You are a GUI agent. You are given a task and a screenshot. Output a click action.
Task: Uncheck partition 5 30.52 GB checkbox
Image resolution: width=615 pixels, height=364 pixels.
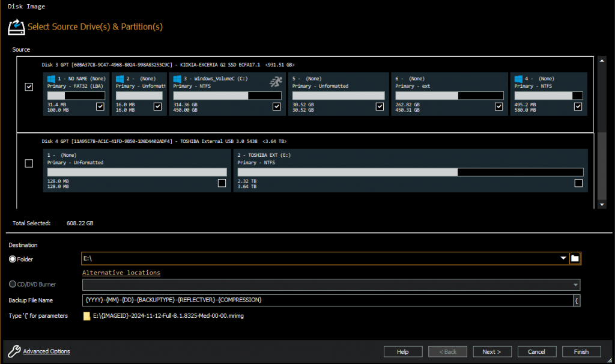pyautogui.click(x=380, y=106)
